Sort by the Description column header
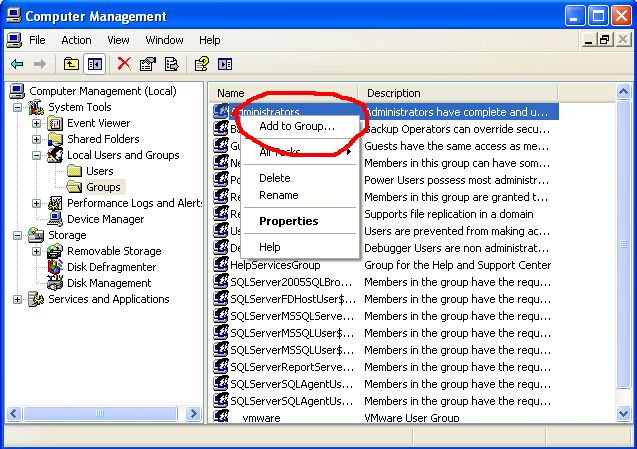 458,93
